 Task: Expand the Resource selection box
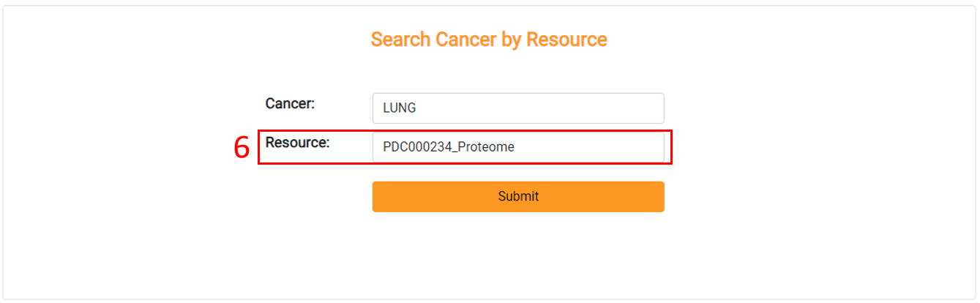518,147
